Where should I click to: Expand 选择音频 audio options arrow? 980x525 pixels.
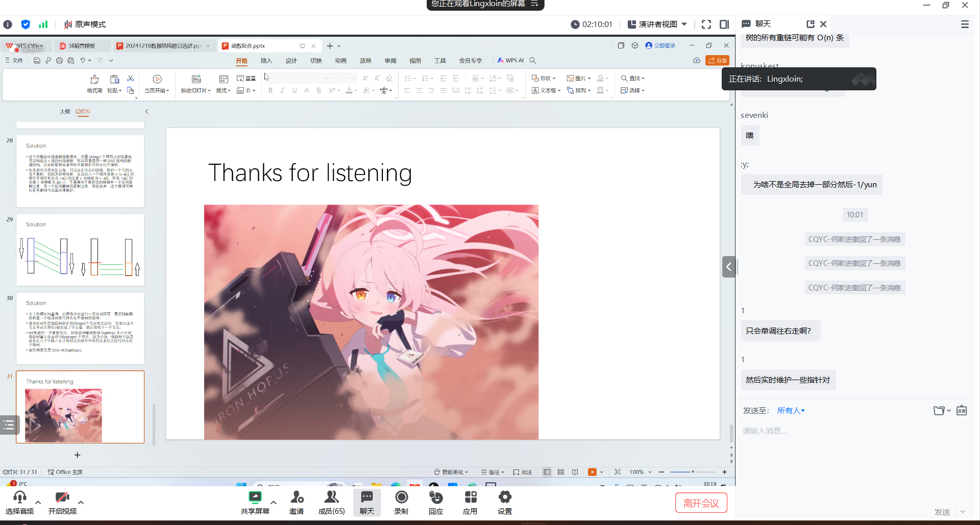38,503
